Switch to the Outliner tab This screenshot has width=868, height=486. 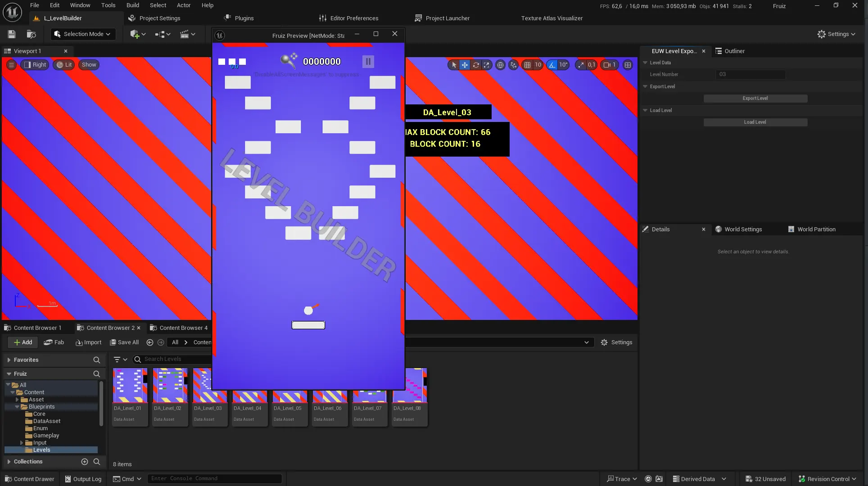(730, 51)
